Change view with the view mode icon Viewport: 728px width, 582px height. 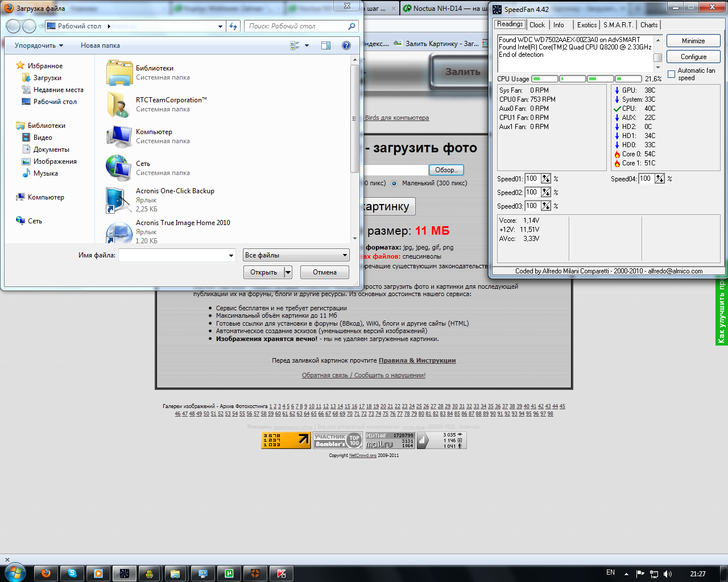tap(295, 45)
